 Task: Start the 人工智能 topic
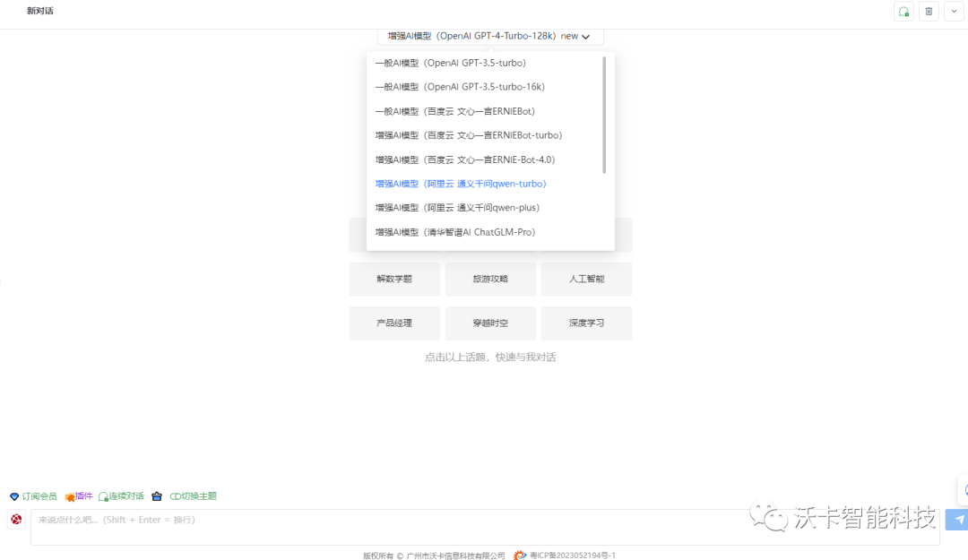coord(586,279)
